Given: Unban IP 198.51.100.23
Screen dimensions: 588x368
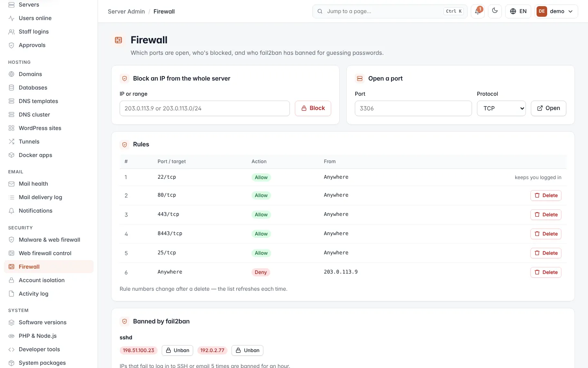Looking at the screenshot, I should tap(177, 350).
